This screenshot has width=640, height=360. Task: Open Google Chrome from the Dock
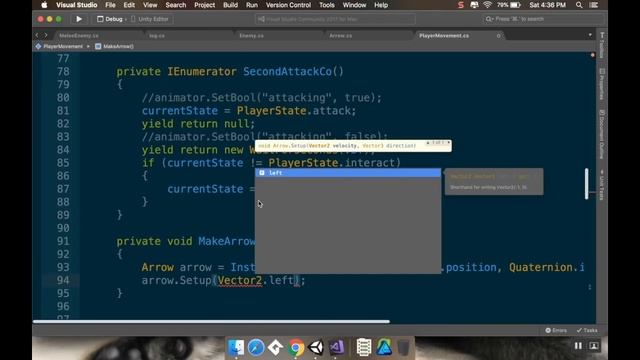[x=296, y=347]
